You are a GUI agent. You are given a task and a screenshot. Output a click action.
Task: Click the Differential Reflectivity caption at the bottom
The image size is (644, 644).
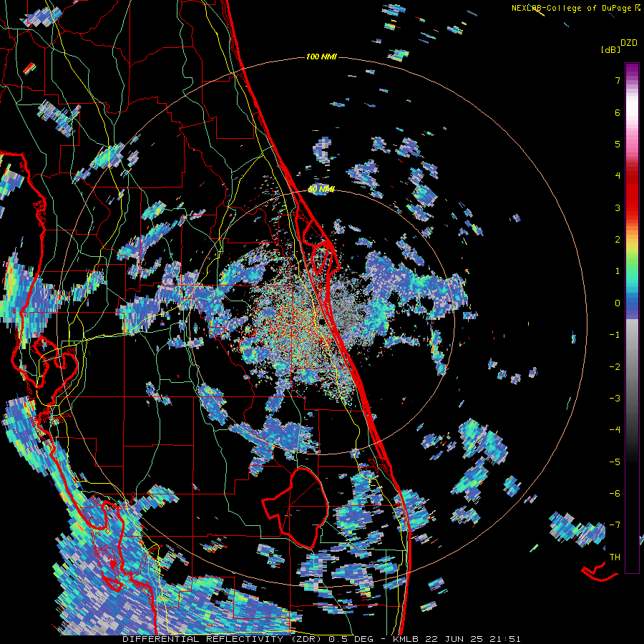[321, 639]
